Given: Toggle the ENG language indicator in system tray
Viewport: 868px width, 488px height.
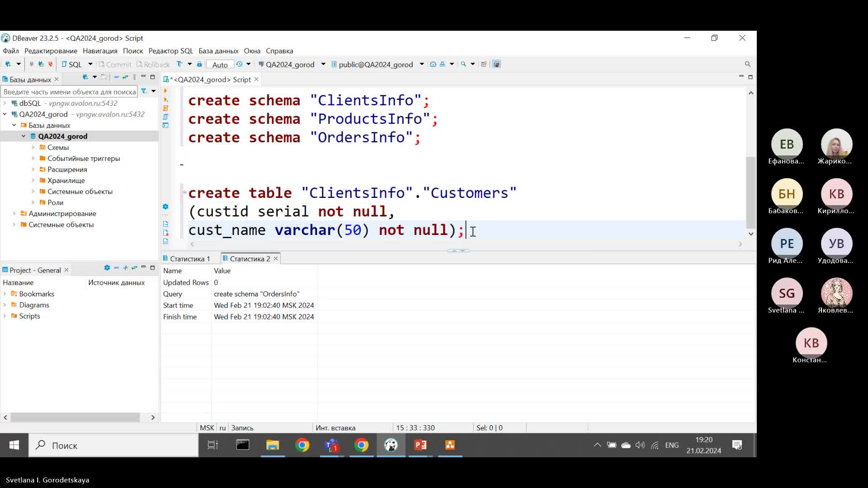Looking at the screenshot, I should pyautogui.click(x=672, y=445).
